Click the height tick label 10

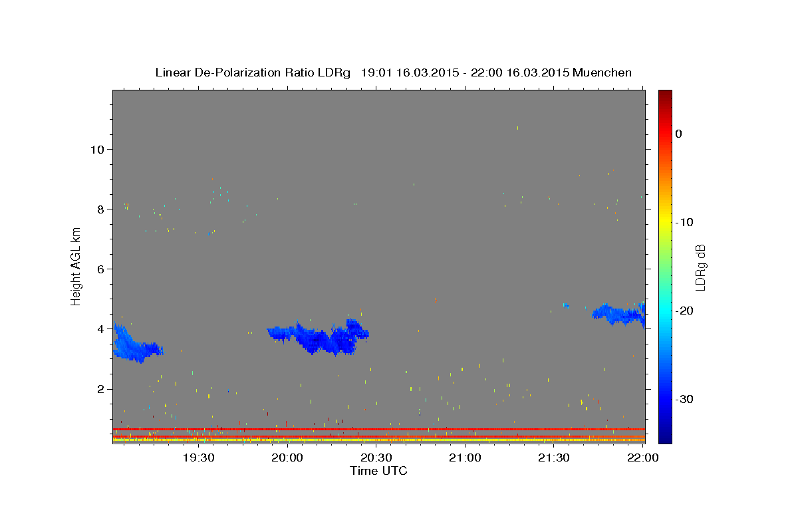pyautogui.click(x=96, y=149)
